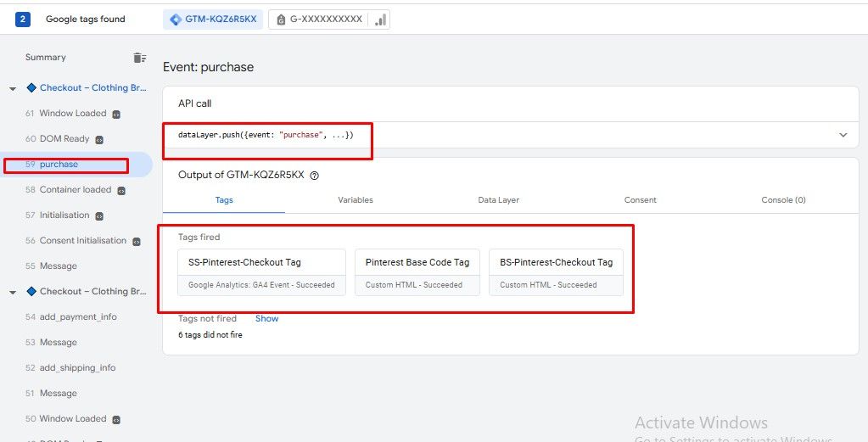
Task: Click the bar chart icon on G-XXXXXXXXXX chip
Action: (x=380, y=20)
